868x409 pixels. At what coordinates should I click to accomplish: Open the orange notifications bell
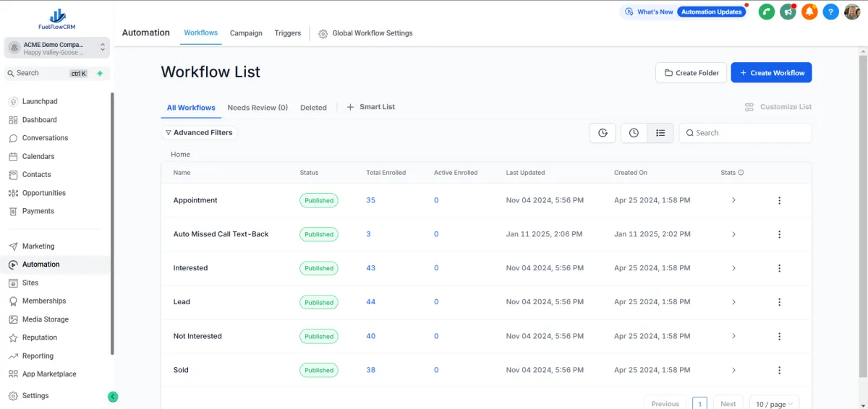click(x=809, y=12)
